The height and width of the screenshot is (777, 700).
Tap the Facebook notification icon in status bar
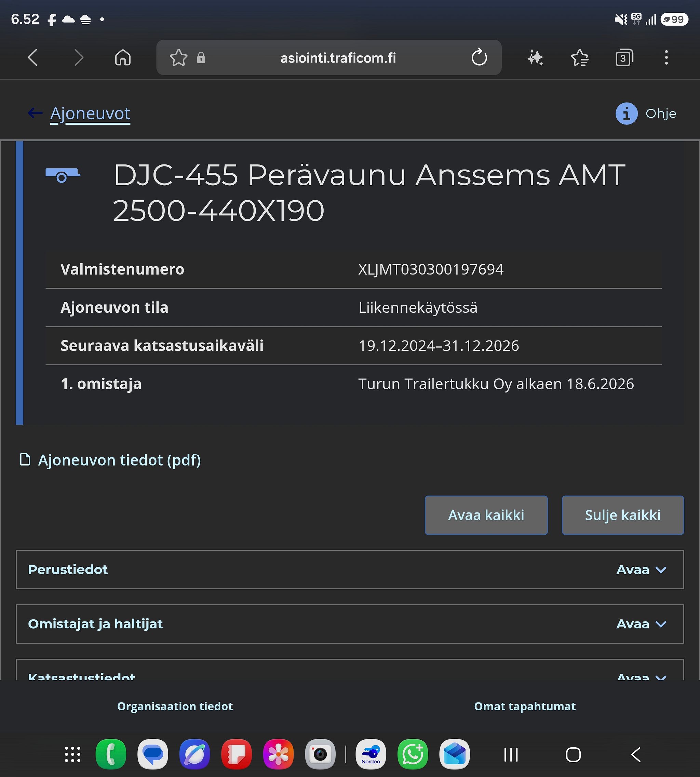click(x=52, y=19)
